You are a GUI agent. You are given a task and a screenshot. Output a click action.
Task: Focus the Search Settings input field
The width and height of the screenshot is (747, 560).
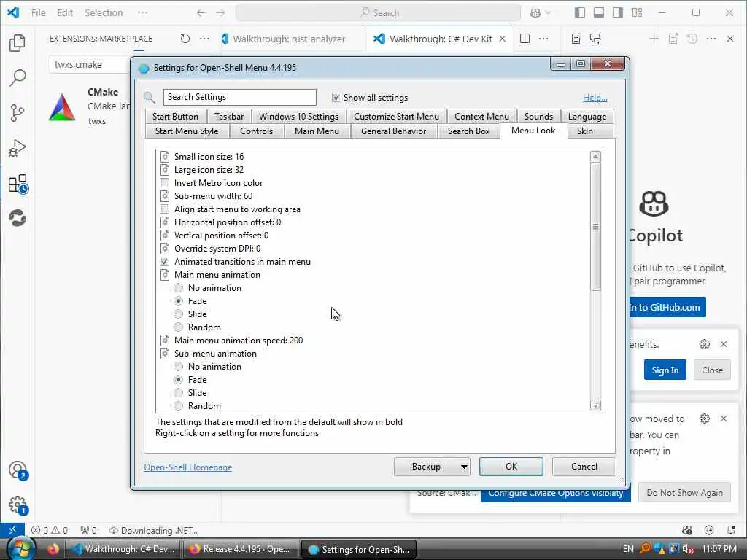pyautogui.click(x=239, y=97)
